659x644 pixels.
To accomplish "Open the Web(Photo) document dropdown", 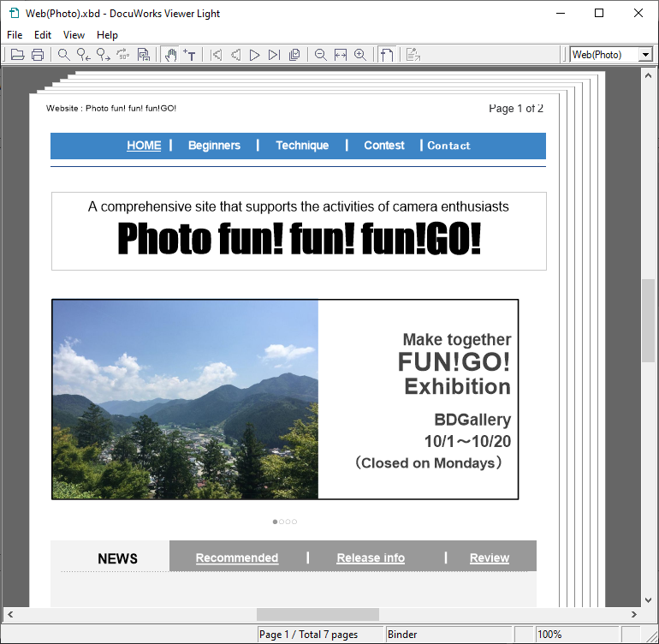I will (645, 55).
